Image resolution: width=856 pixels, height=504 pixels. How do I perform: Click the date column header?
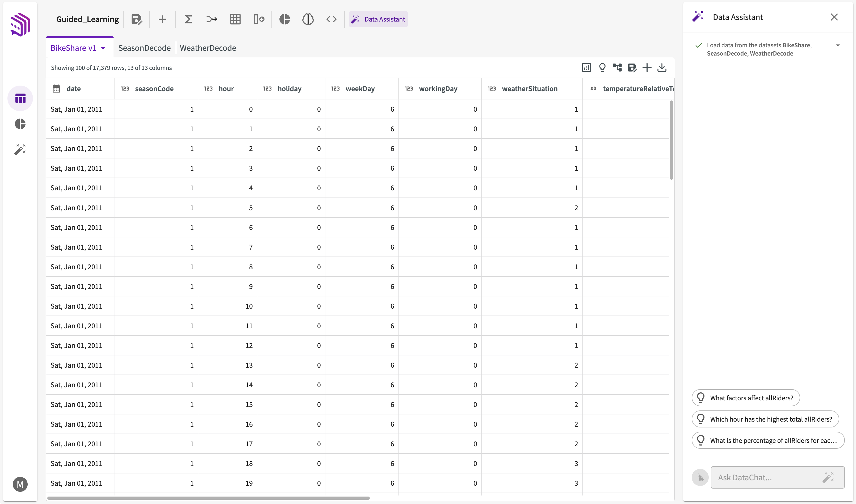[81, 89]
